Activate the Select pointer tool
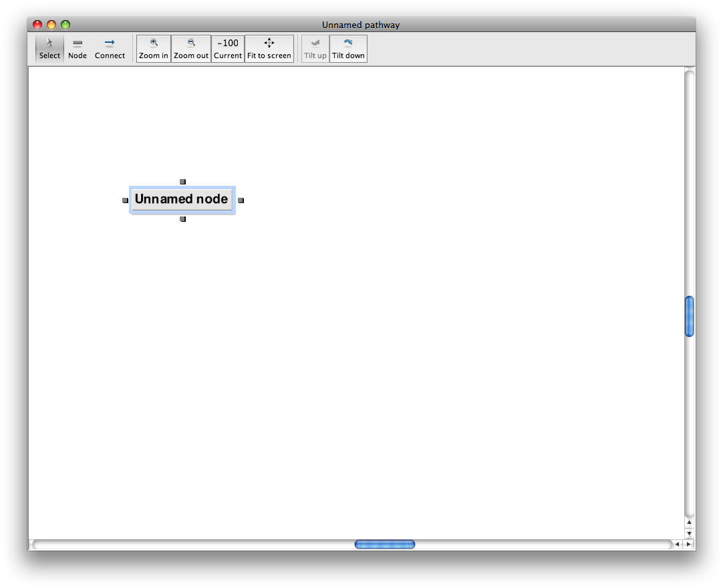The width and height of the screenshot is (723, 588). click(49, 49)
